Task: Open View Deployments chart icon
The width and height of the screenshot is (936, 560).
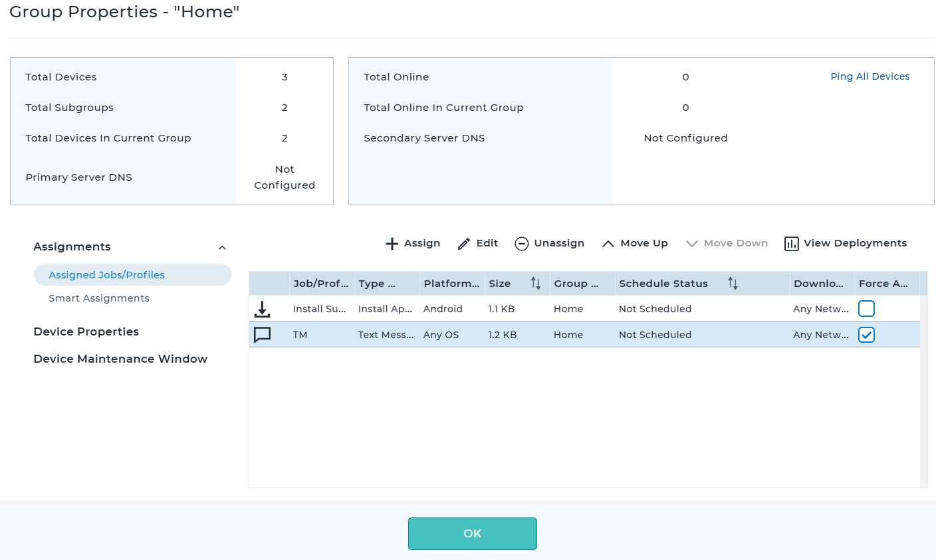Action: [x=791, y=244]
